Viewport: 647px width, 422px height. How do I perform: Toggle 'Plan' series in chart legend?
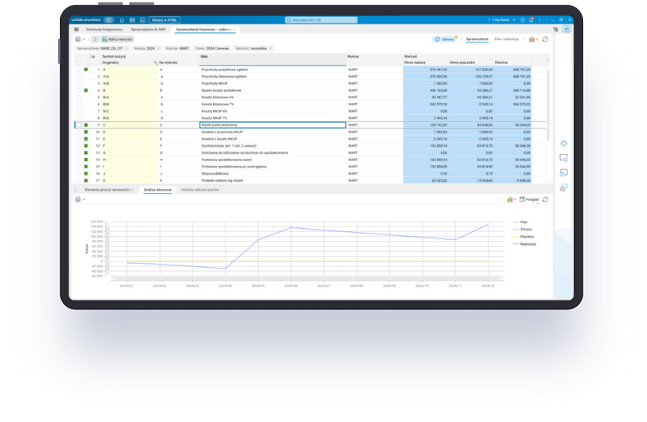[x=520, y=222]
